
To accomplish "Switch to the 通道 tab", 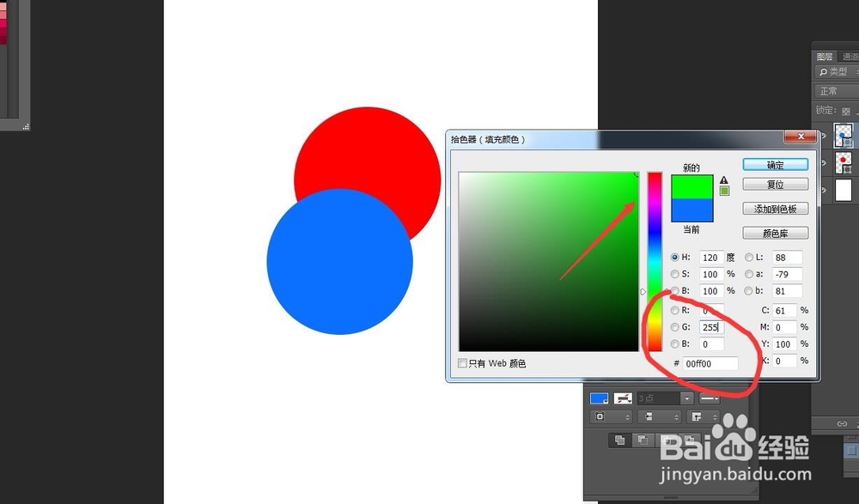I will 849,56.
